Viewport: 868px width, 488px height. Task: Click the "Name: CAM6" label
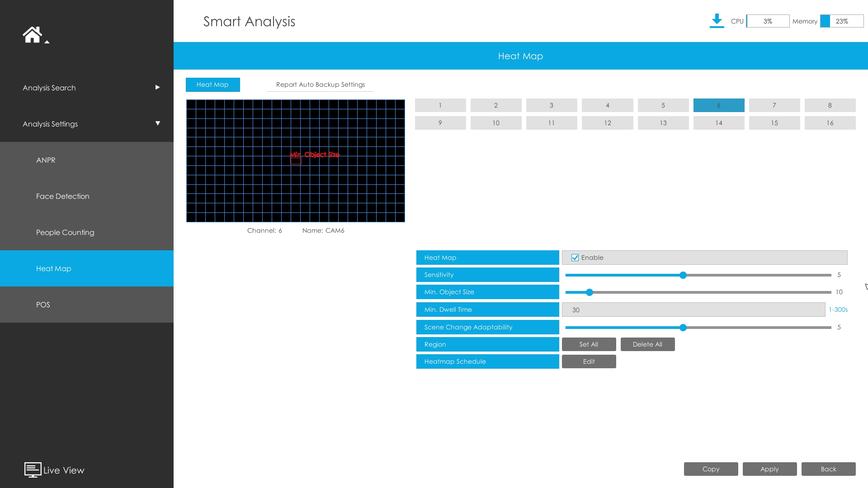(323, 230)
